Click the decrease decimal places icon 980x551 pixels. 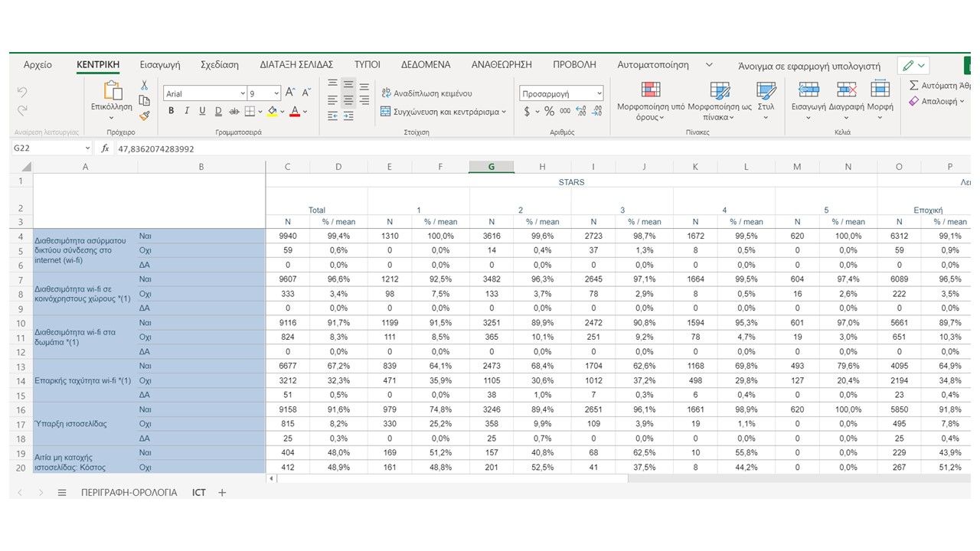coord(598,112)
